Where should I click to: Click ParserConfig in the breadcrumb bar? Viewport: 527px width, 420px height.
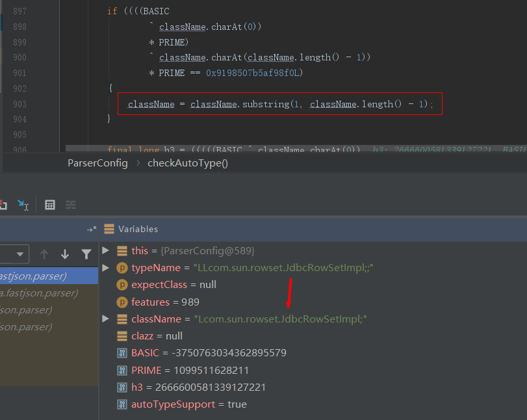click(98, 163)
